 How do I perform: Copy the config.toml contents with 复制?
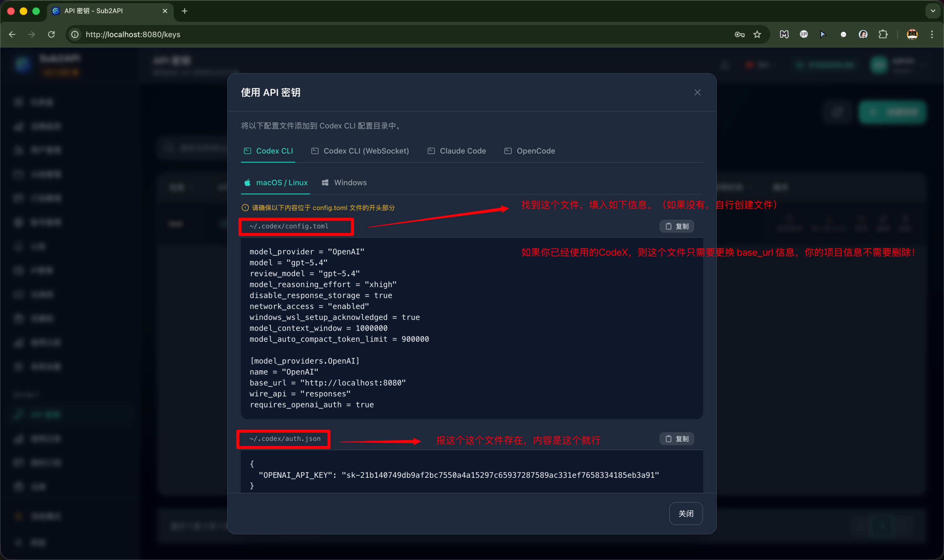pyautogui.click(x=676, y=226)
